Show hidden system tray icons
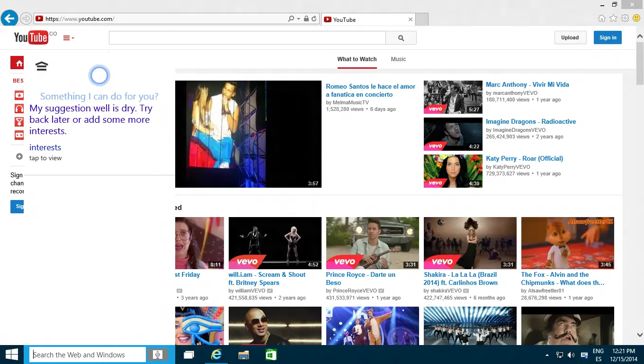This screenshot has width=644, height=364. [x=547, y=355]
